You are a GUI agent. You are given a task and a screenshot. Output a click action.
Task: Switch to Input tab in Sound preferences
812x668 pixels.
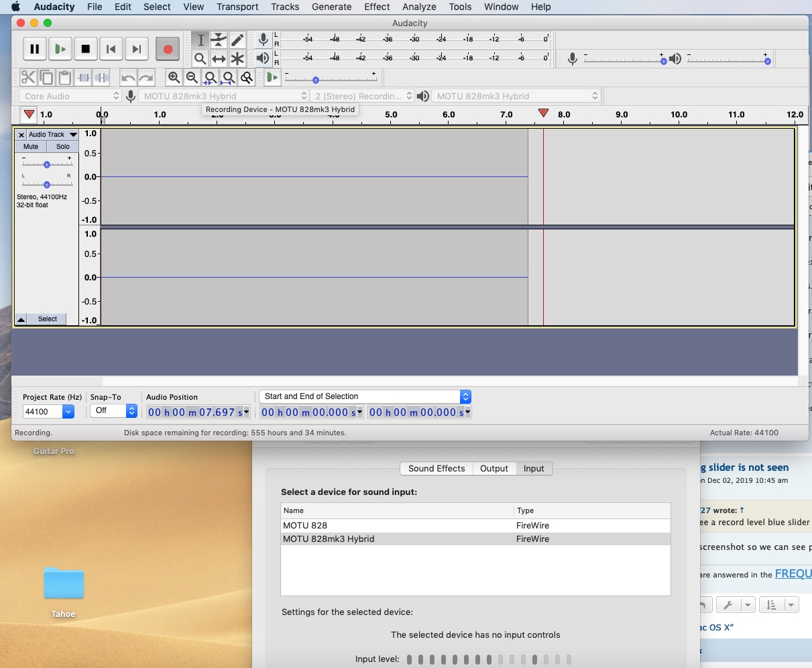(534, 468)
